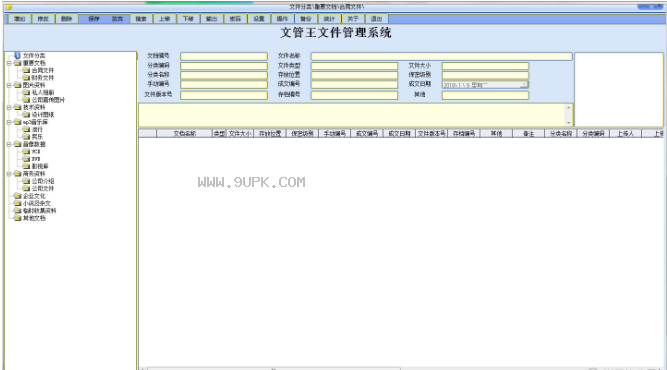This screenshot has width=667, height=370.
Task: Click the 关于 toolbar button
Action: coord(353,19)
